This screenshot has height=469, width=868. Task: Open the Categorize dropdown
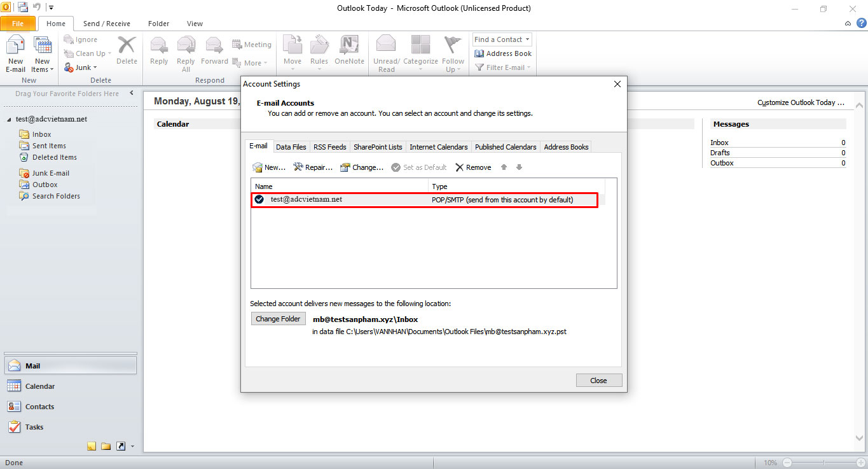coord(420,51)
